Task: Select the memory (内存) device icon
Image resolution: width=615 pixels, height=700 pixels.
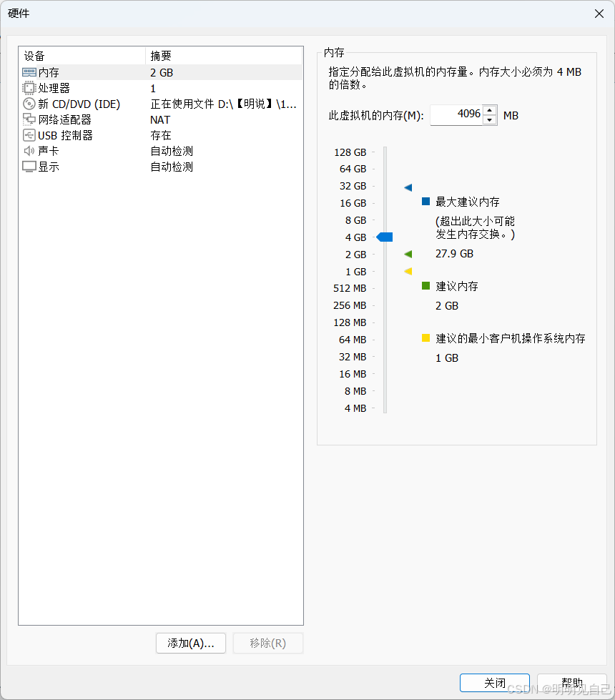Action: [x=29, y=72]
